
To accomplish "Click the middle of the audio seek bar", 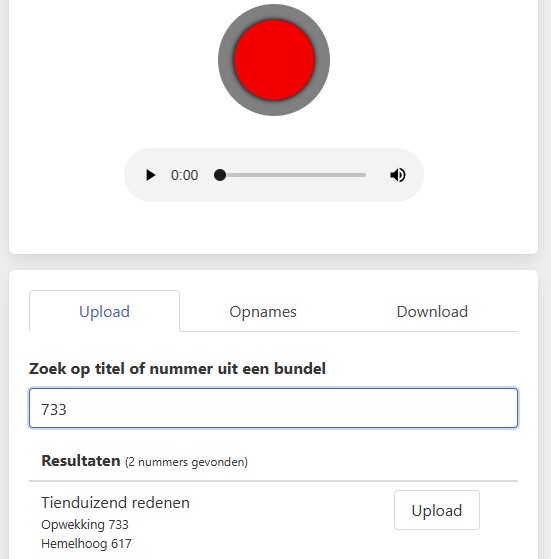I will point(290,175).
